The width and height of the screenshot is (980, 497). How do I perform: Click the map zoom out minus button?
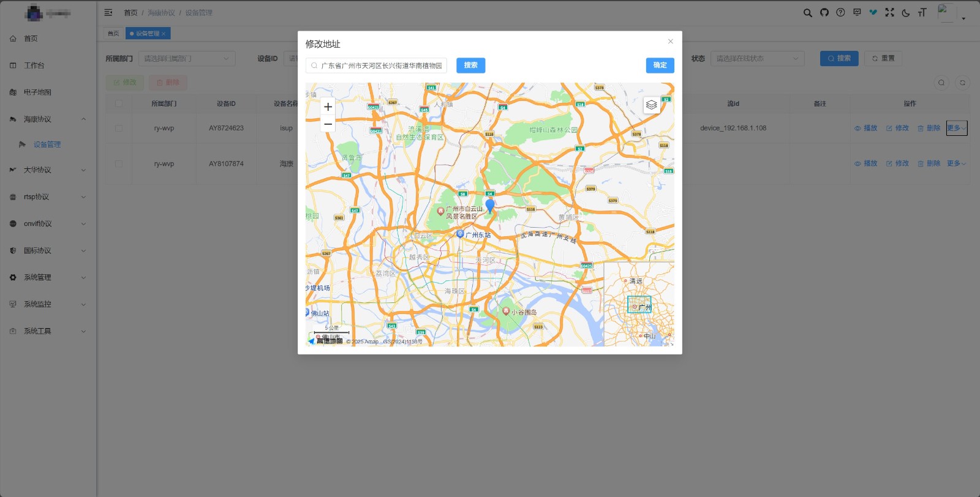(x=328, y=124)
